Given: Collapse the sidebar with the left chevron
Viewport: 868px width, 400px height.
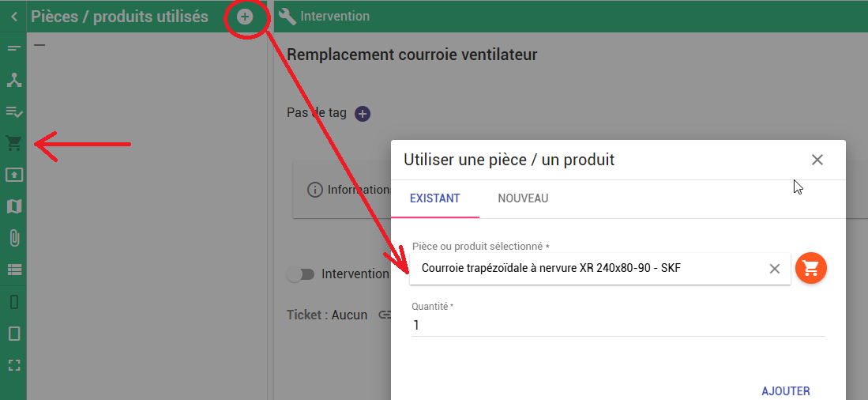Looking at the screenshot, I should pyautogui.click(x=13, y=17).
